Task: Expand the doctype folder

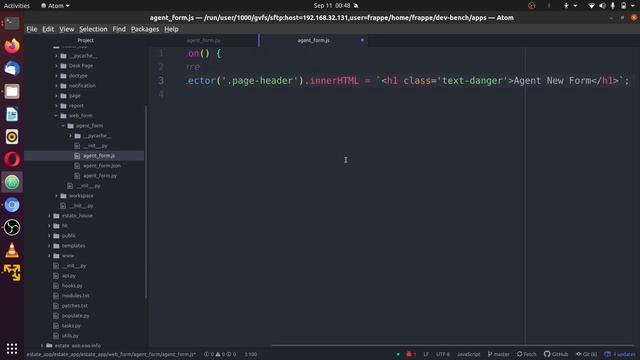Action: [72, 76]
